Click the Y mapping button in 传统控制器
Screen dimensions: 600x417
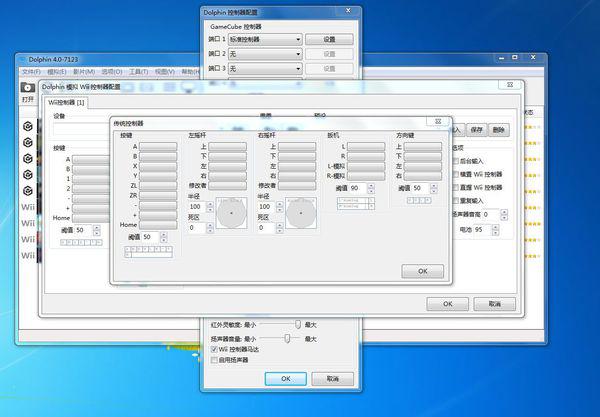(158, 176)
